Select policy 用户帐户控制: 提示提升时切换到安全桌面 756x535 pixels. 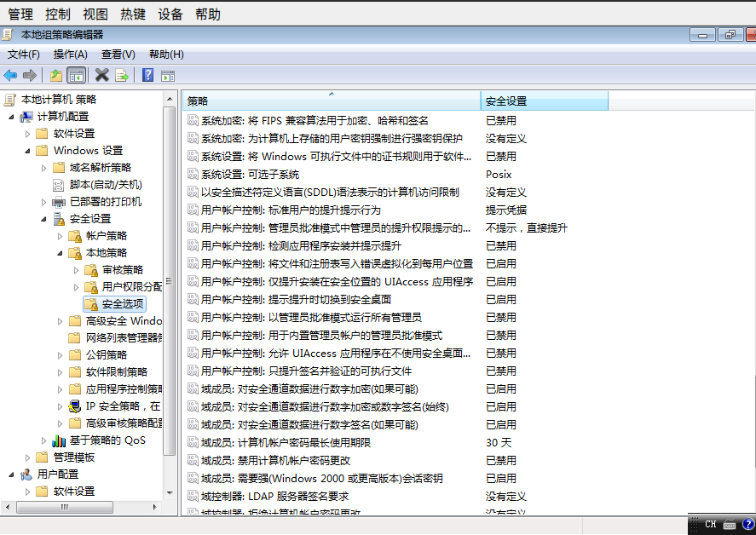tap(296, 299)
